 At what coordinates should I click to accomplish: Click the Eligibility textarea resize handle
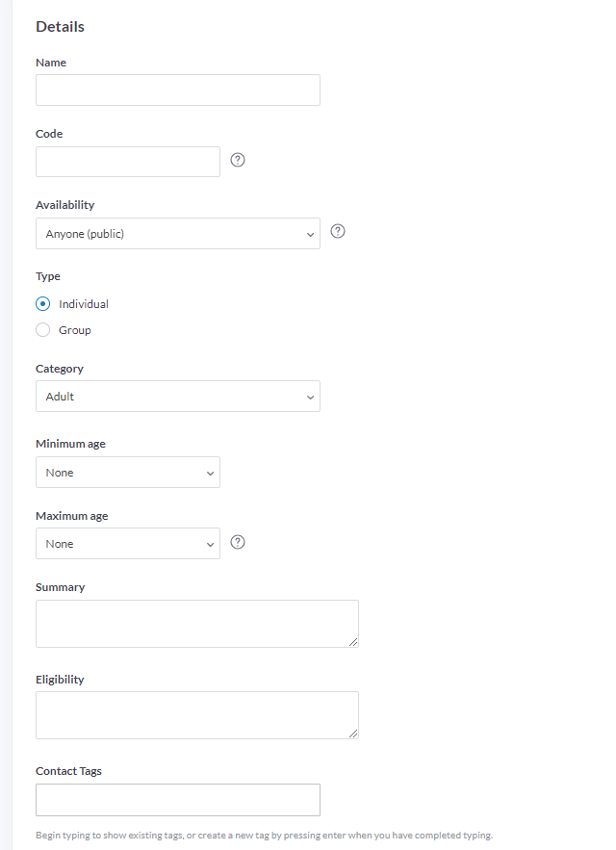pyautogui.click(x=353, y=734)
